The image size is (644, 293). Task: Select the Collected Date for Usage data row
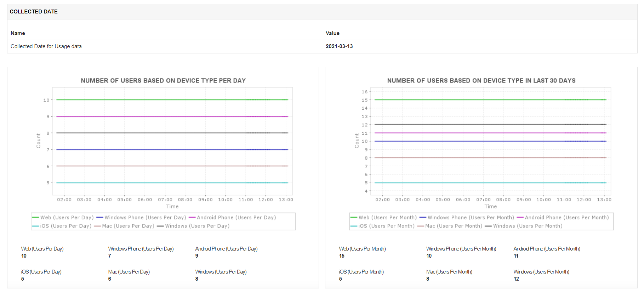pyautogui.click(x=46, y=46)
